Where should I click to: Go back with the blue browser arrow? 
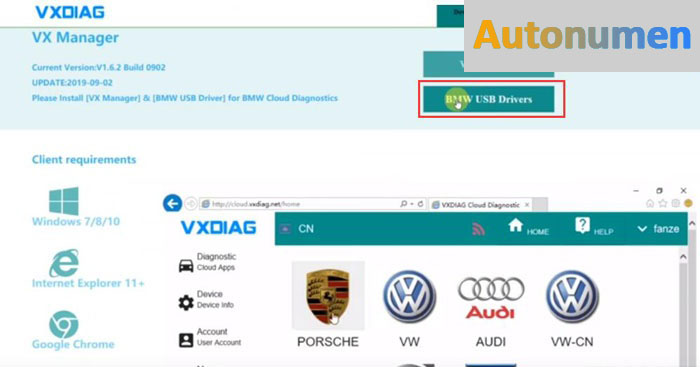tap(172, 204)
